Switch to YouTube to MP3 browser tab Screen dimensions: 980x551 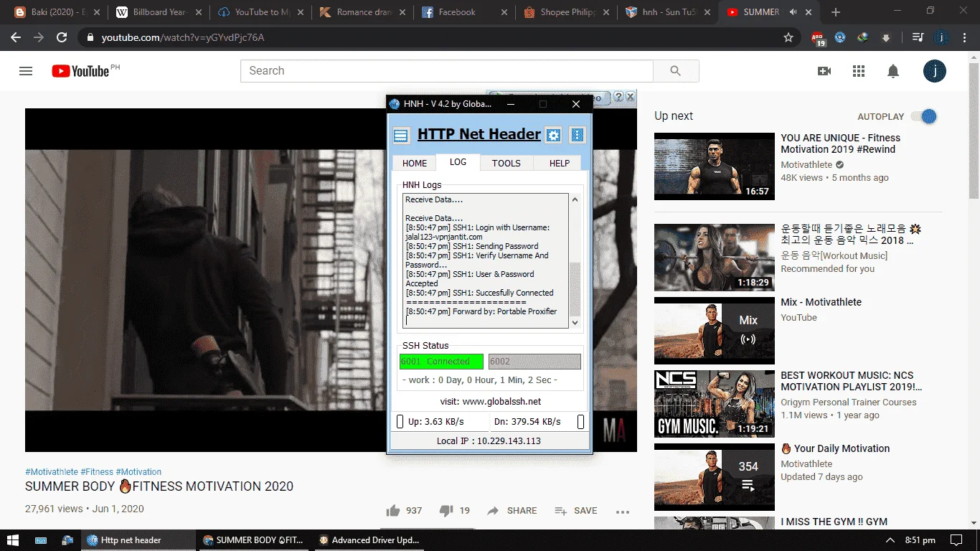(x=260, y=12)
